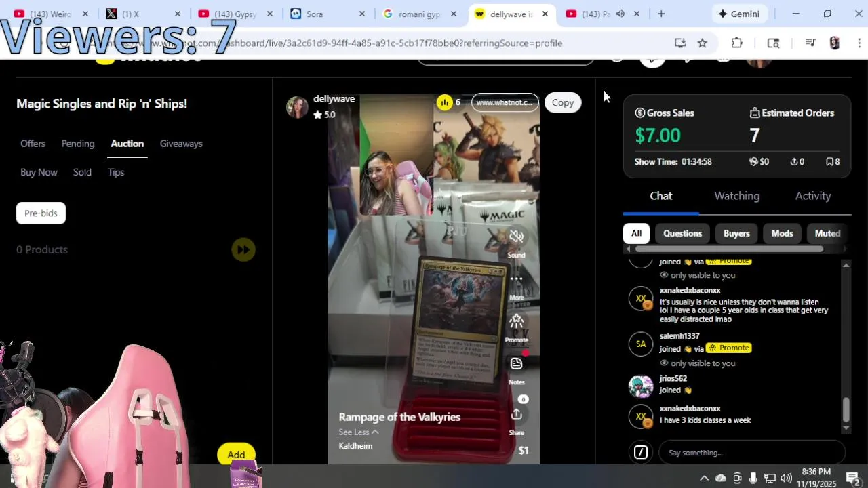868x488 pixels.
Task: Click the Chrome profile avatar
Action: coord(835,43)
